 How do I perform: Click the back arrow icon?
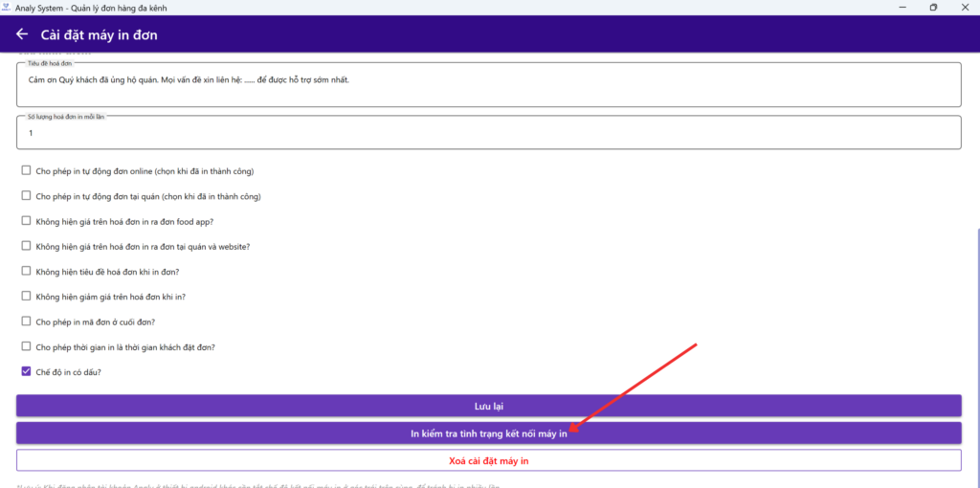[x=22, y=34]
